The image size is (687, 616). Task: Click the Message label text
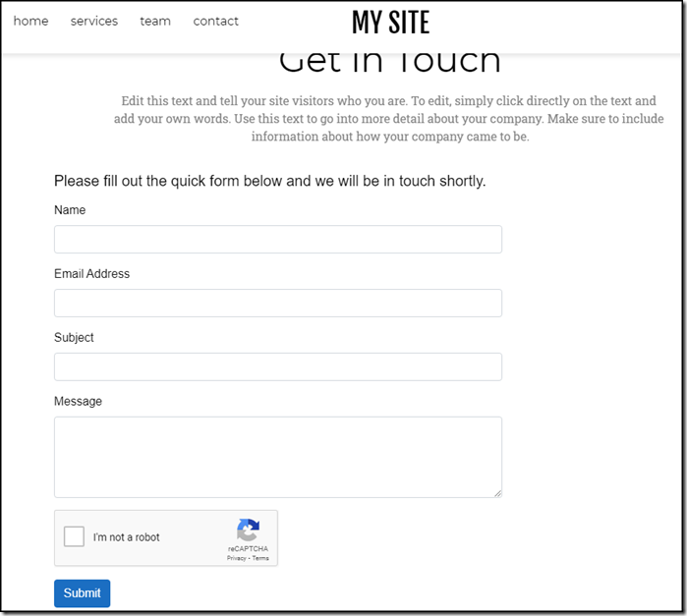pos(78,401)
